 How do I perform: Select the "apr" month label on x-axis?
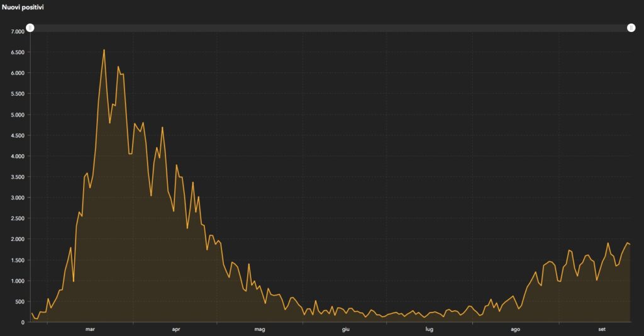(x=176, y=329)
